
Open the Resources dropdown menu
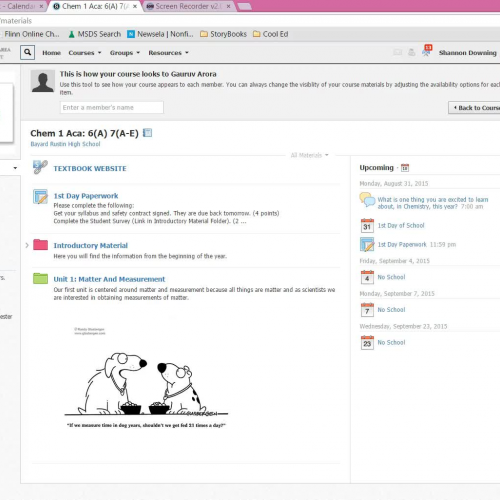pos(168,53)
